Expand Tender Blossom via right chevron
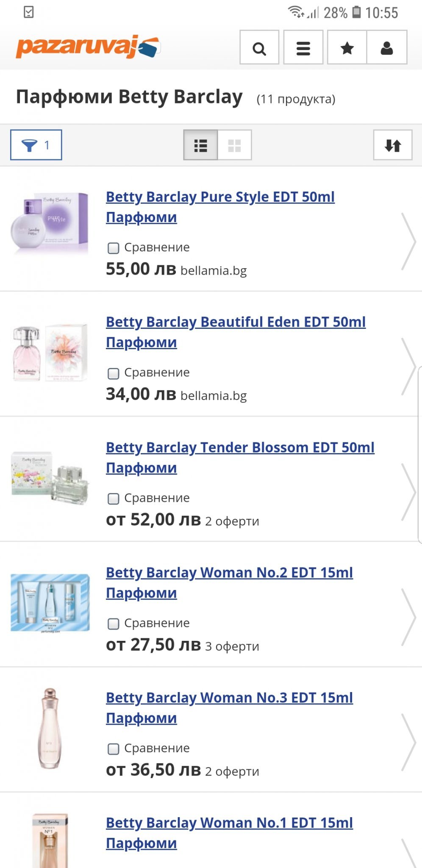The image size is (422, 868). 408,492
